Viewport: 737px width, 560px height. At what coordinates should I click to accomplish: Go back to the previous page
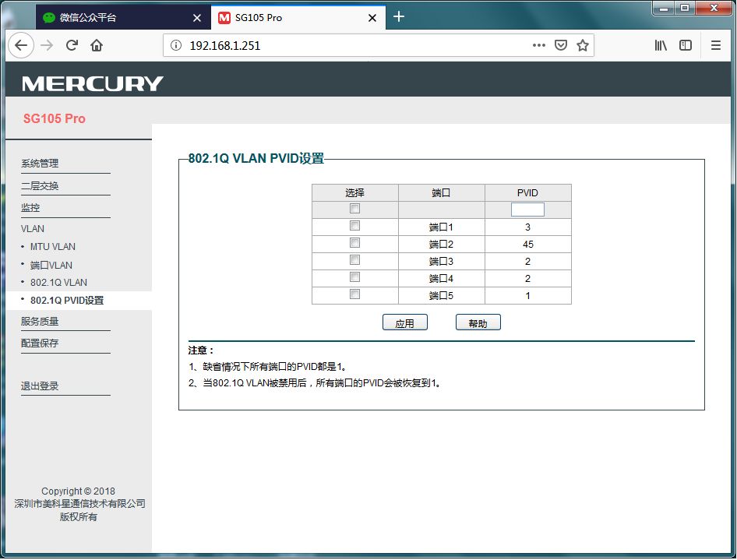(21, 46)
